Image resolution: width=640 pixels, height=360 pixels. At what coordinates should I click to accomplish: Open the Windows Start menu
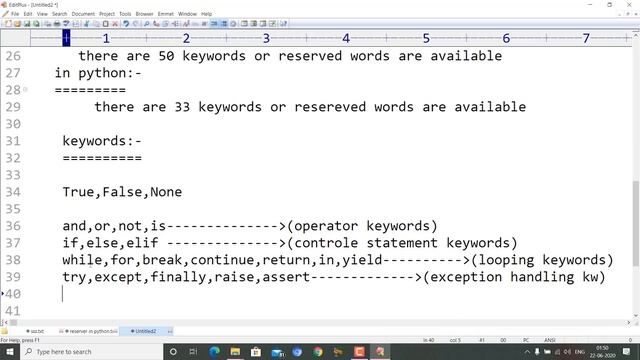[9, 351]
